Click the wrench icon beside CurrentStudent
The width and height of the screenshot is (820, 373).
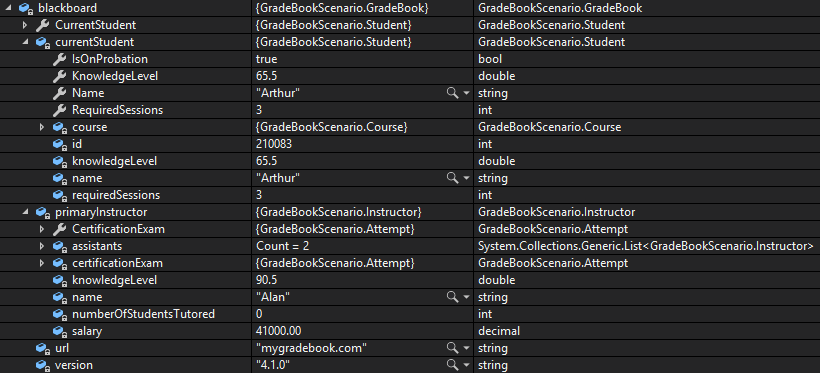click(42, 25)
